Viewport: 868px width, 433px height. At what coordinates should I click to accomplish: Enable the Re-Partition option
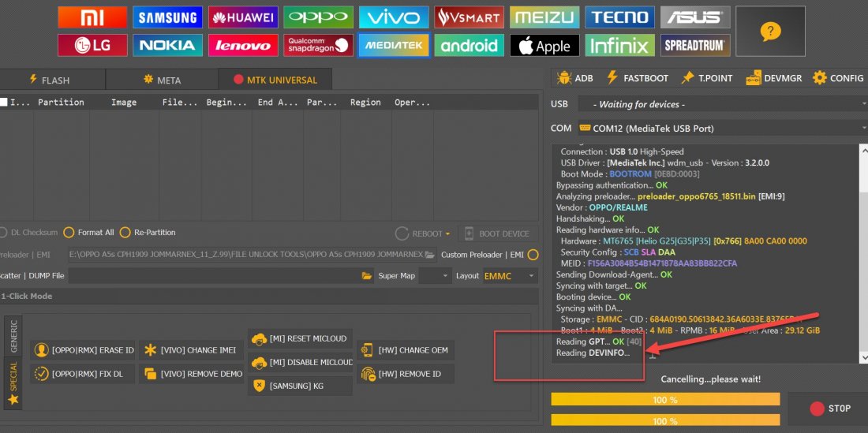pyautogui.click(x=148, y=233)
